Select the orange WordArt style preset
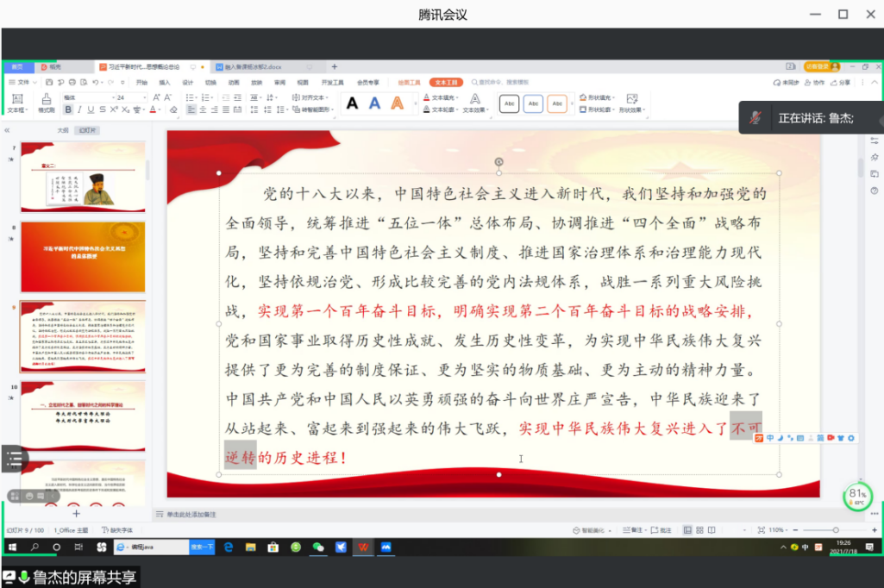The width and height of the screenshot is (884, 588). pyautogui.click(x=397, y=103)
